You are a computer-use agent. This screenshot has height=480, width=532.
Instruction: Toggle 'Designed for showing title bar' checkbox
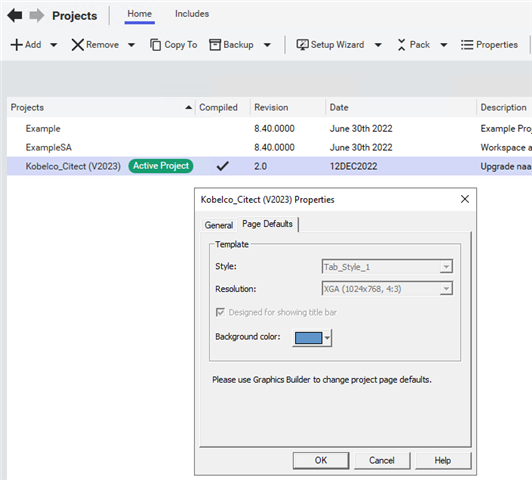220,312
